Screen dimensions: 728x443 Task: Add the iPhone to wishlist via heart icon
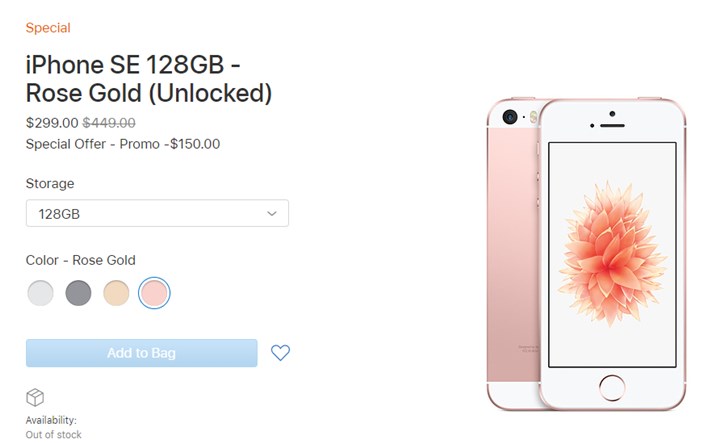point(280,353)
